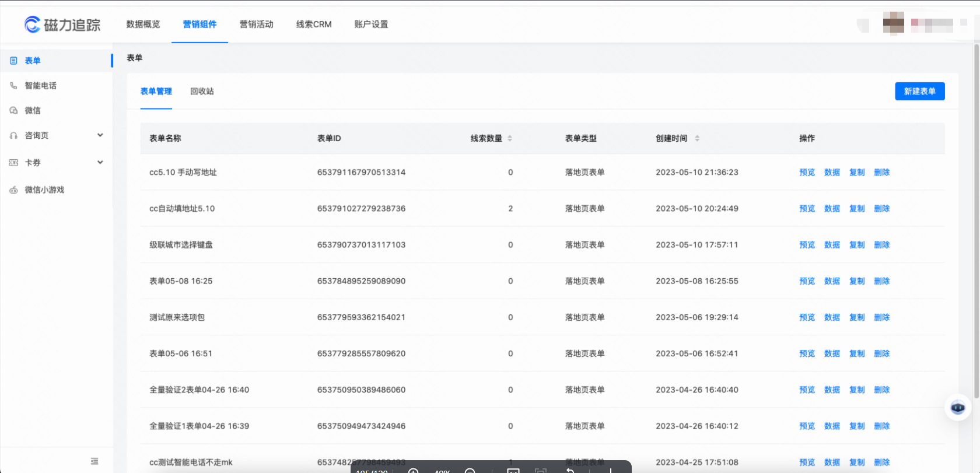Click 复制 for 级联城市选择键盘
The image size is (980, 473).
pyautogui.click(x=857, y=245)
